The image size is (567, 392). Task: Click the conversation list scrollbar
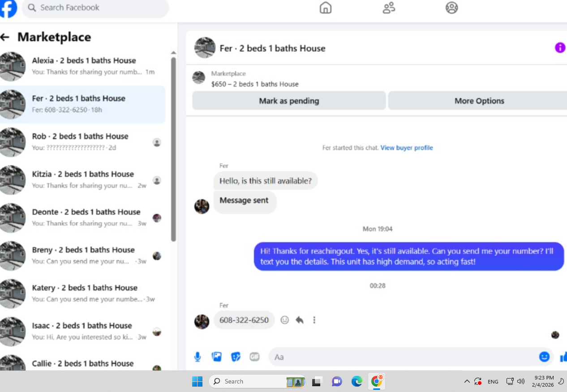click(x=174, y=150)
